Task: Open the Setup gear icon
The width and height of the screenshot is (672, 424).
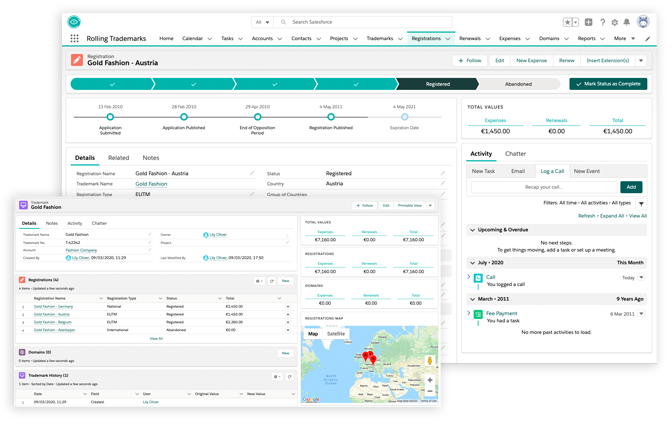Action: 615,22
